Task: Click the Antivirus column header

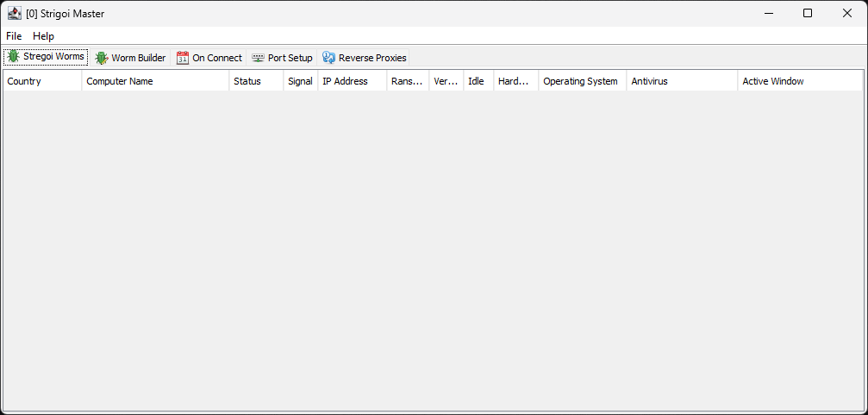Action: tap(682, 81)
